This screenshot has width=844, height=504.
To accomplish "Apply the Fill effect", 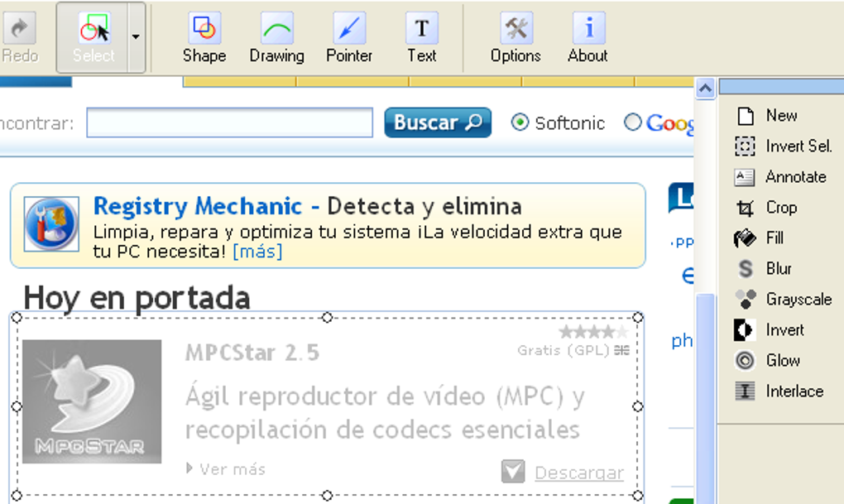I will tap(759, 238).
